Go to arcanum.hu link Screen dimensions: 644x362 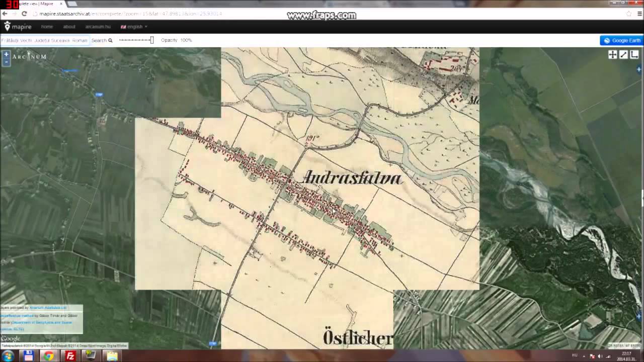pos(98,27)
